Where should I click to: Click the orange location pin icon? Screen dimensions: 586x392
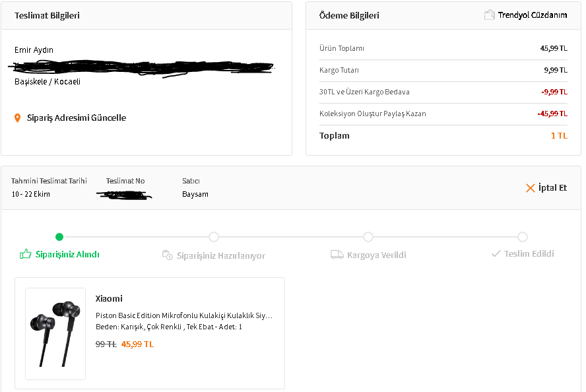[18, 118]
